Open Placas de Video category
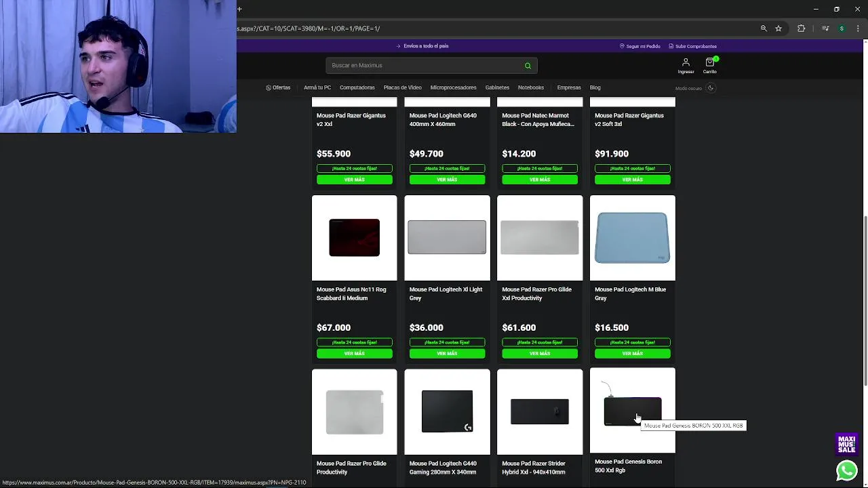868x488 pixels. (402, 87)
